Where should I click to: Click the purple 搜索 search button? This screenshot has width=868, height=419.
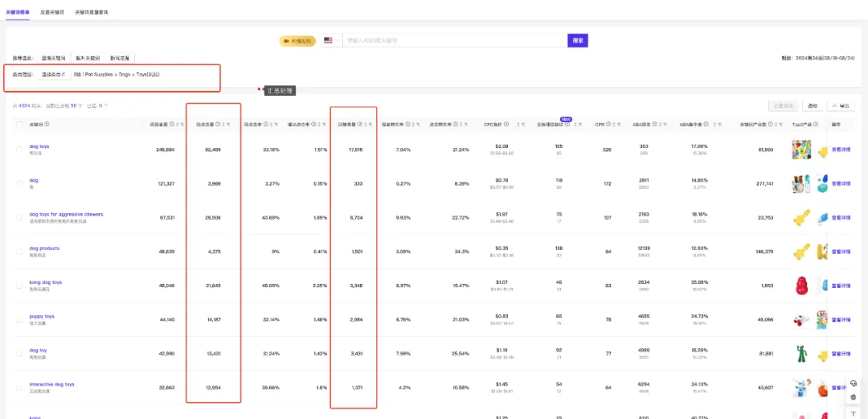coord(577,40)
